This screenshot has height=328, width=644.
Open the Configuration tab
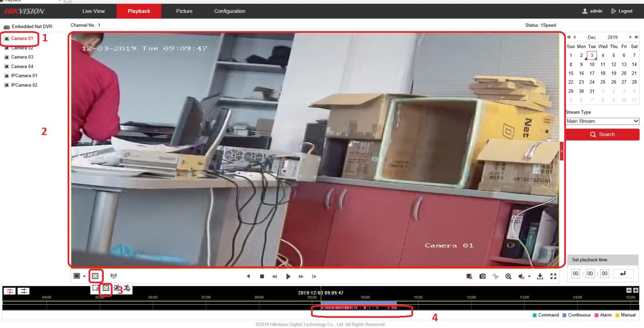229,11
